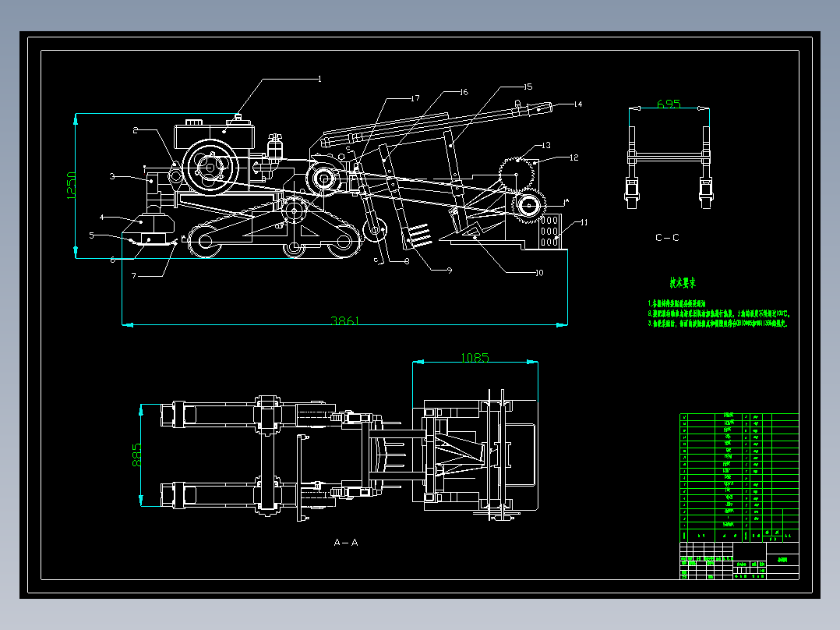The width and height of the screenshot is (840, 630).
Task: Select part callout number 8
Action: pyautogui.click(x=407, y=261)
